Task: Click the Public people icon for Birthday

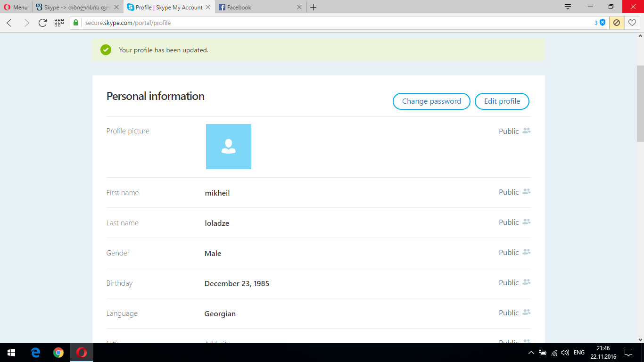Action: [x=527, y=282]
